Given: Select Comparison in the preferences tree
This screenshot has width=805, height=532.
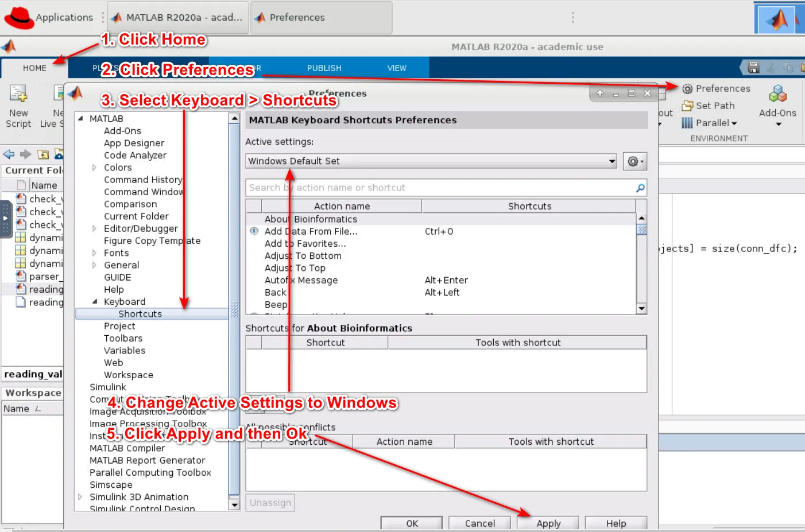Looking at the screenshot, I should coord(130,204).
